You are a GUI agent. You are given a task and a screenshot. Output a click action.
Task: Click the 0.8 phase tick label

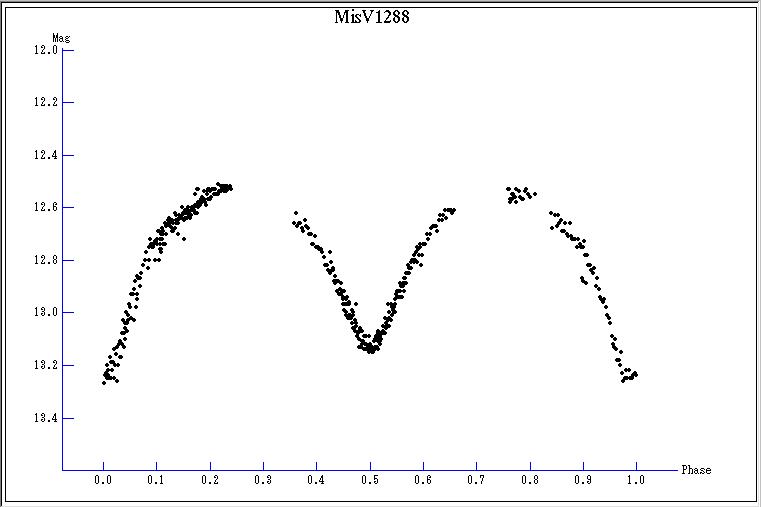[x=530, y=480]
